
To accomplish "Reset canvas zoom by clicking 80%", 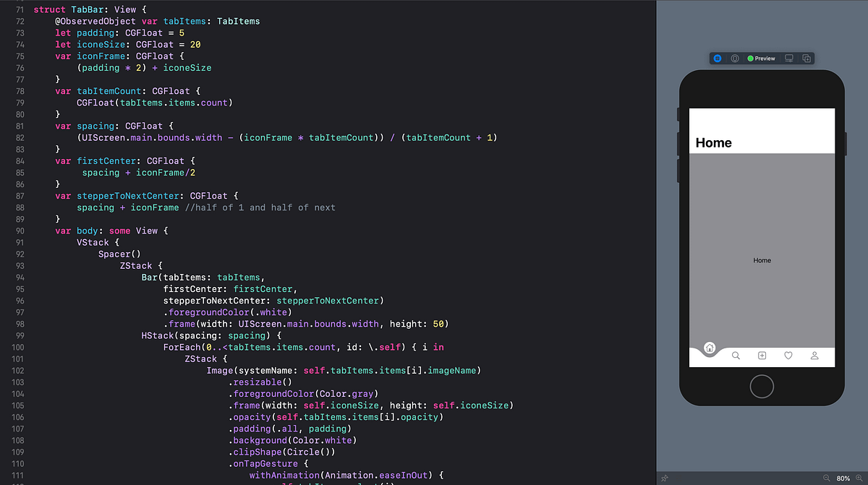I will point(843,478).
